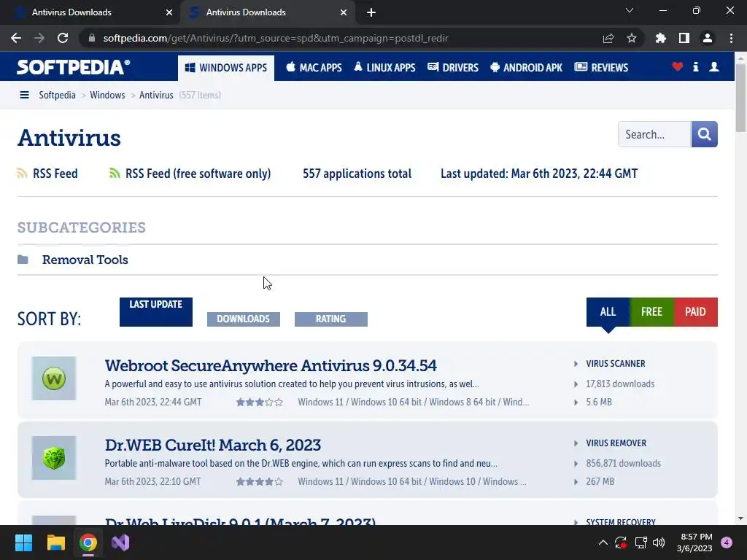Open the volume control in tray
This screenshot has height=560, width=747.
pyautogui.click(x=659, y=542)
